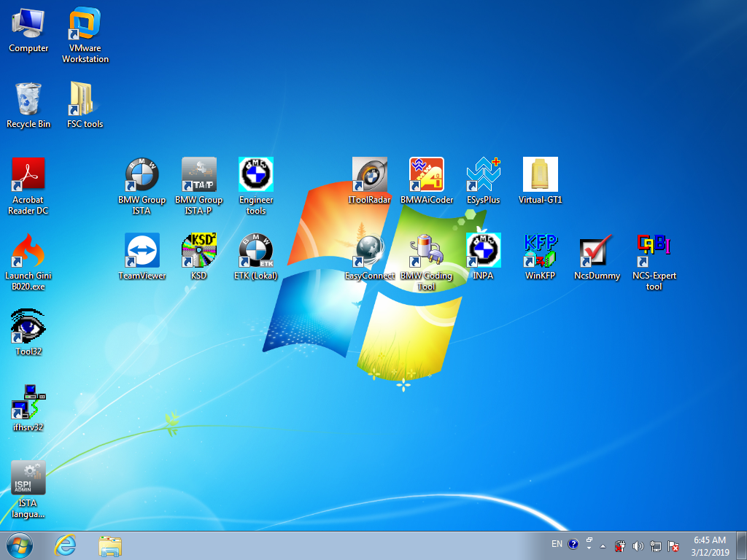This screenshot has width=747, height=560.
Task: Show hidden system tray icons
Action: [603, 545]
